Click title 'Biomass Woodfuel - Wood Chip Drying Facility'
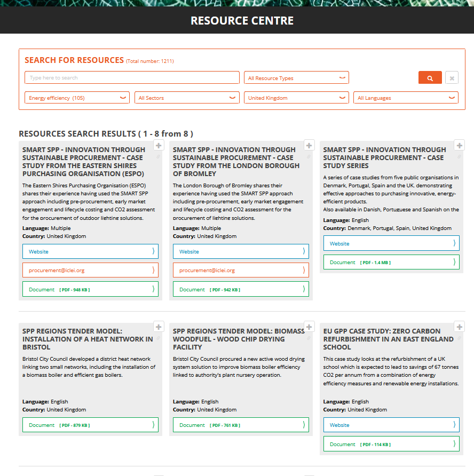 point(239,339)
